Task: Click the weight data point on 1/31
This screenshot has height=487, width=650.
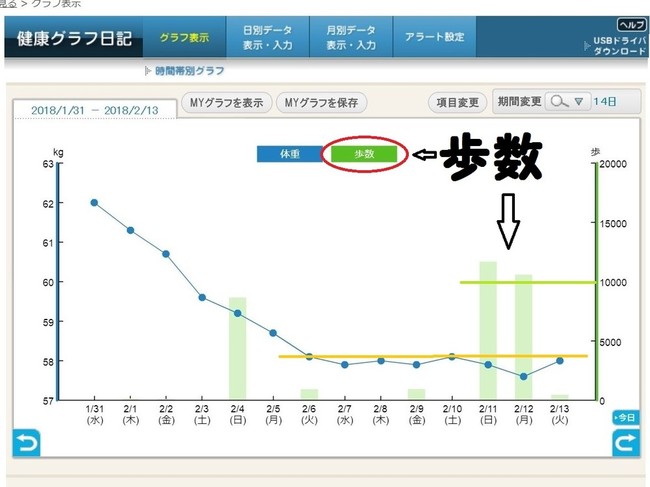Action: point(94,203)
